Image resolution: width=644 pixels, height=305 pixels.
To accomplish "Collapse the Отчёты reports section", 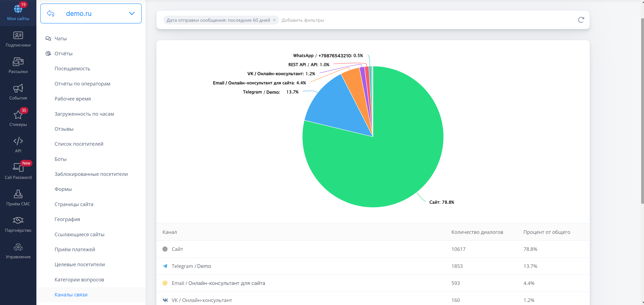I will pyautogui.click(x=63, y=54).
